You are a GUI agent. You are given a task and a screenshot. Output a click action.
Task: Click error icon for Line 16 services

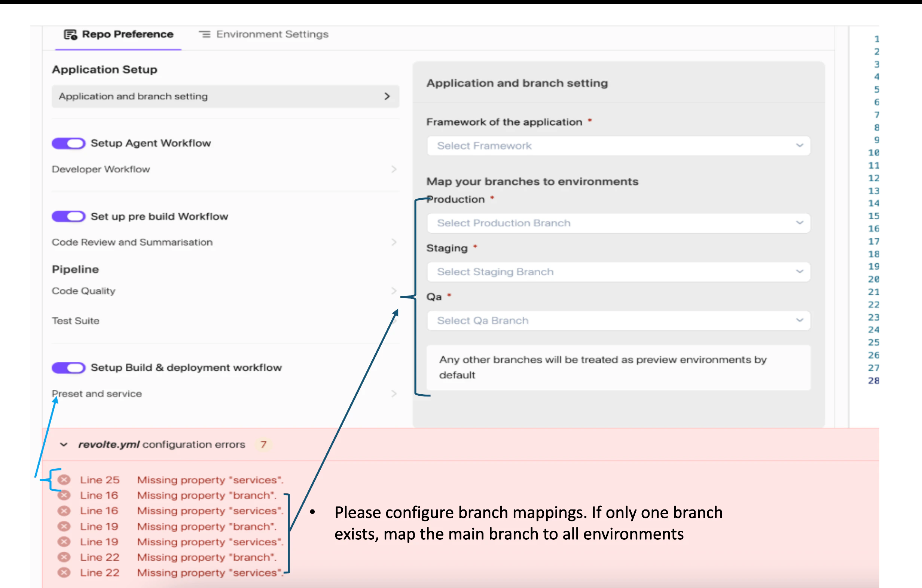[64, 511]
